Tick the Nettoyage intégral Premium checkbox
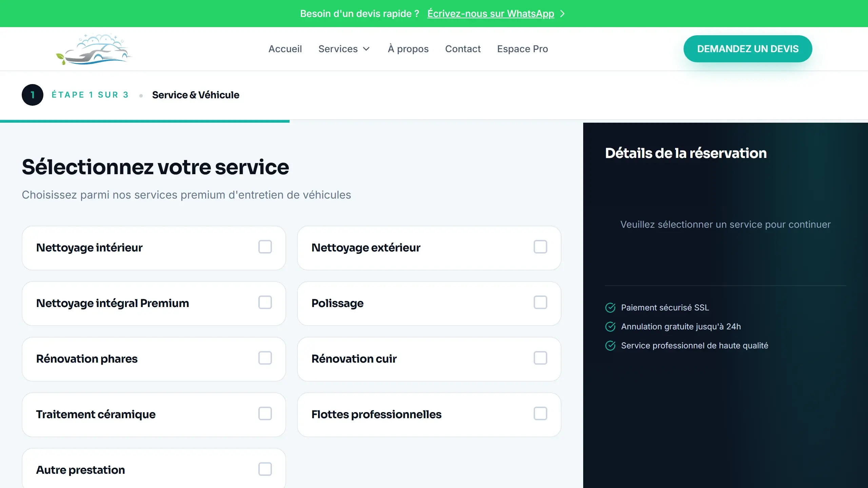The image size is (868, 488). coord(265,302)
